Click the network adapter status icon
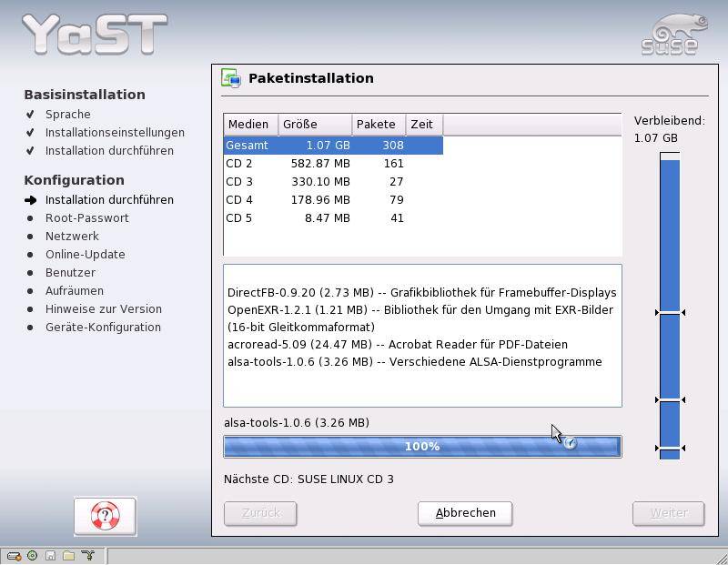The image size is (728, 565). tap(87, 555)
